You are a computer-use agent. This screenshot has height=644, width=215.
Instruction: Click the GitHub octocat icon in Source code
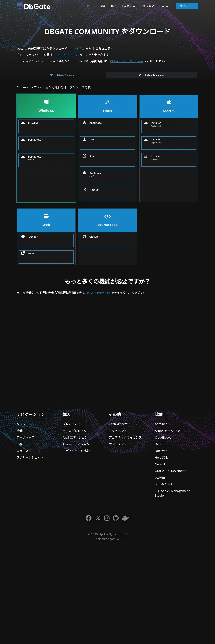(x=85, y=237)
